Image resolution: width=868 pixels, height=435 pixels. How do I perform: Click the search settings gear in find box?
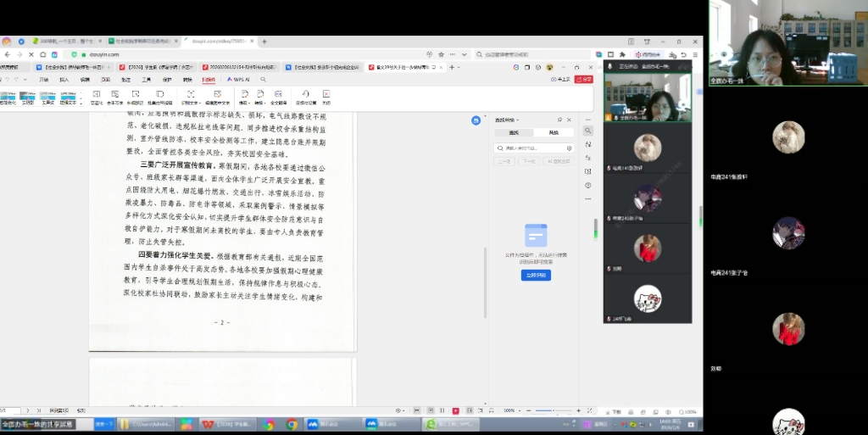click(x=569, y=148)
